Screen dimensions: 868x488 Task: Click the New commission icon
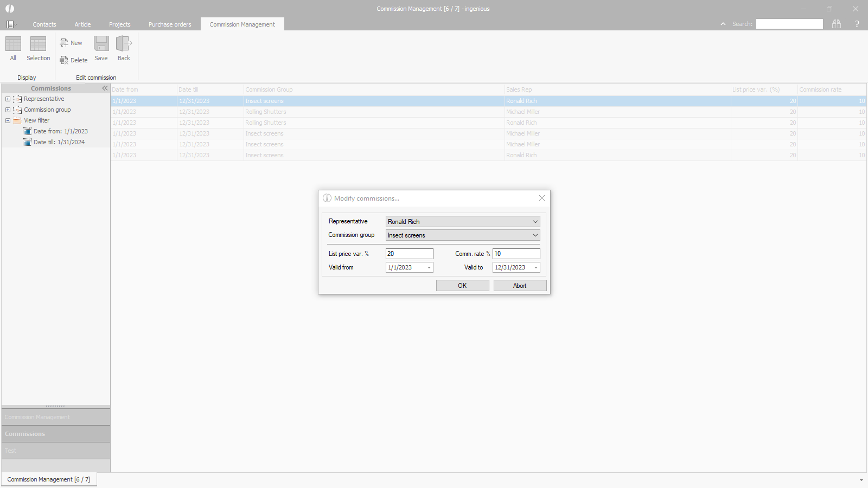64,43
